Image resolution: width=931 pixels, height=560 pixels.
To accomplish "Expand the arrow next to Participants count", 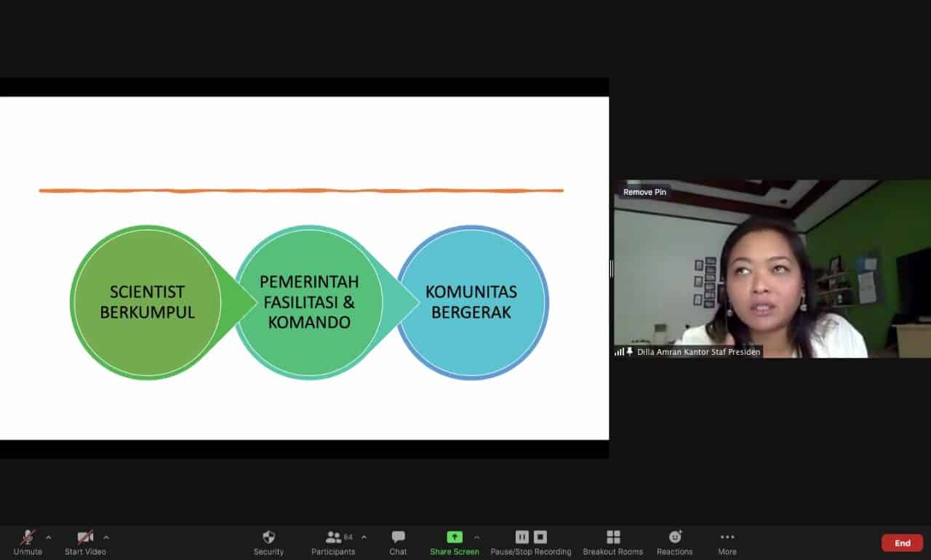I will coord(364,537).
